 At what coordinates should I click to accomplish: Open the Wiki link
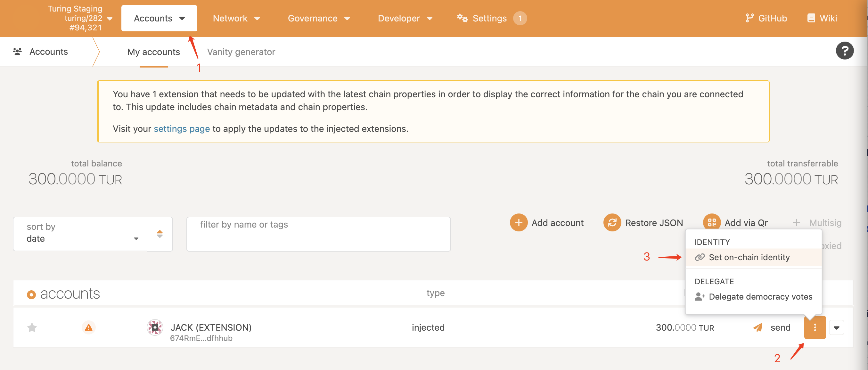822,18
